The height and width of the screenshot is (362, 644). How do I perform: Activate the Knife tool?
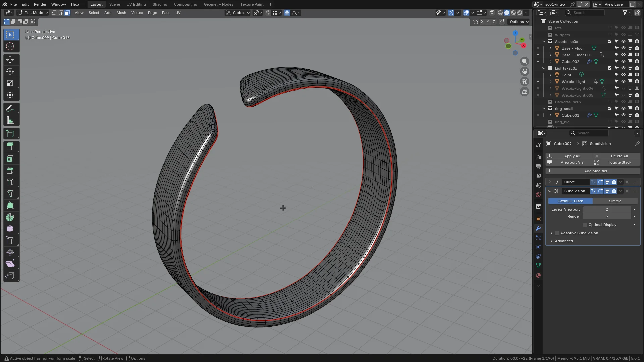coord(10,194)
